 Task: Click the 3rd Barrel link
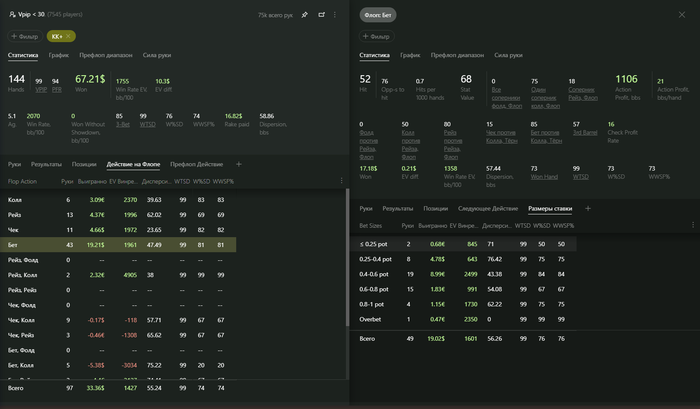coord(585,132)
